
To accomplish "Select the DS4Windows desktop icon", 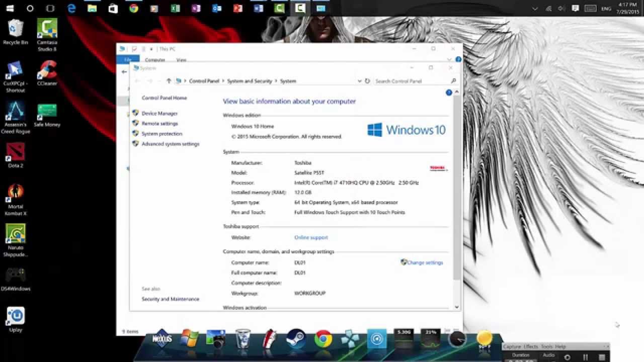I will click(x=16, y=279).
